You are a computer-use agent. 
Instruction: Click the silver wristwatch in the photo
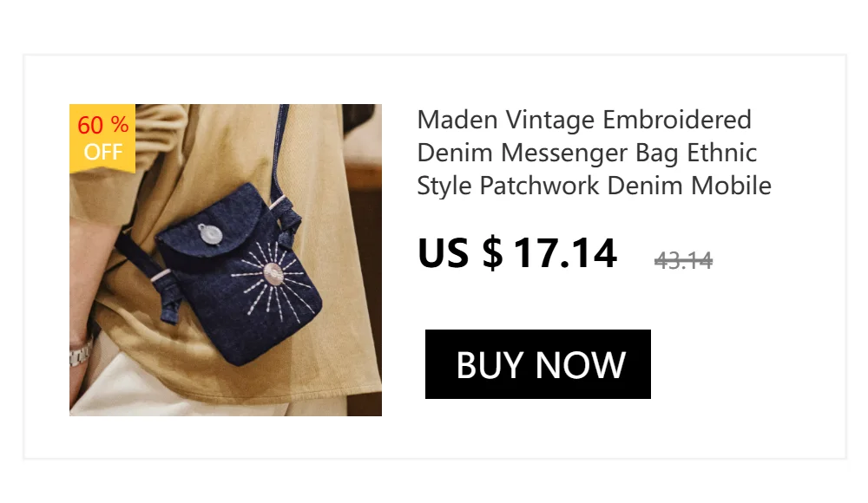(x=80, y=352)
